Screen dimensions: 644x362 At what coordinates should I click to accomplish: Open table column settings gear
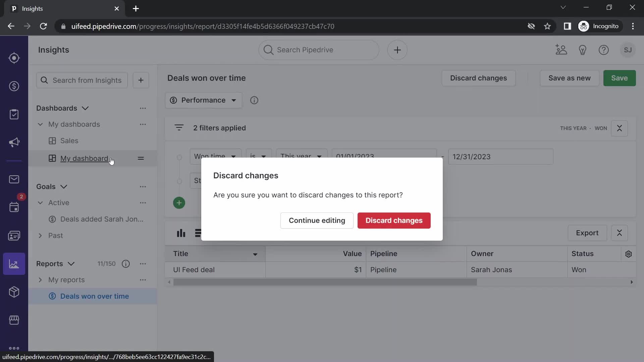pos(628,254)
